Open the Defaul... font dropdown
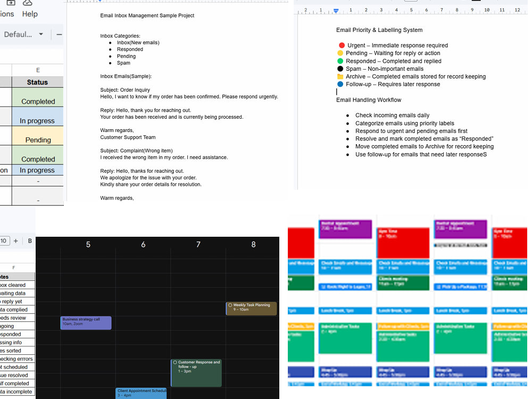This screenshot has width=532, height=399. 23,34
